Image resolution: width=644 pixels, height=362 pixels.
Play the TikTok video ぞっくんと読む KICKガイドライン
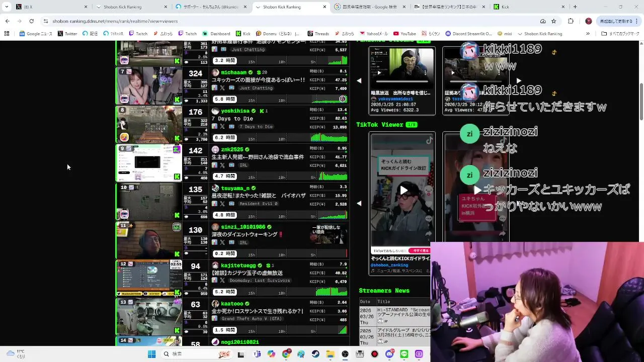(404, 190)
